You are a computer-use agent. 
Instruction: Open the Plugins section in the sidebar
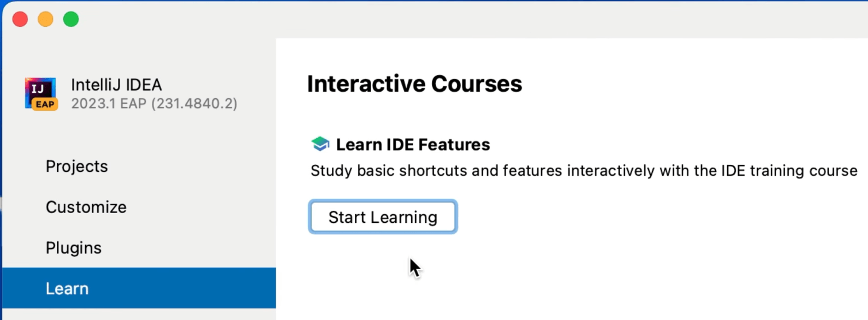[x=73, y=247]
